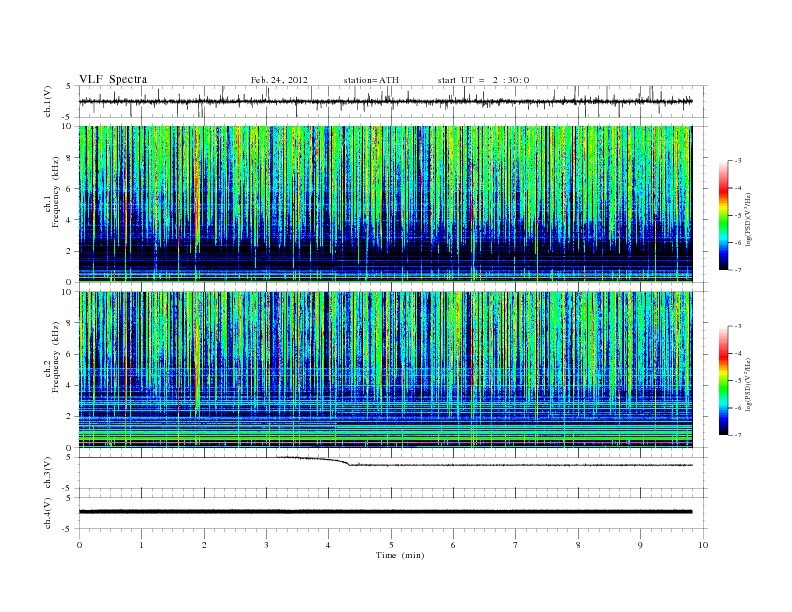Click the "5" tick on the time axis

pos(391,545)
